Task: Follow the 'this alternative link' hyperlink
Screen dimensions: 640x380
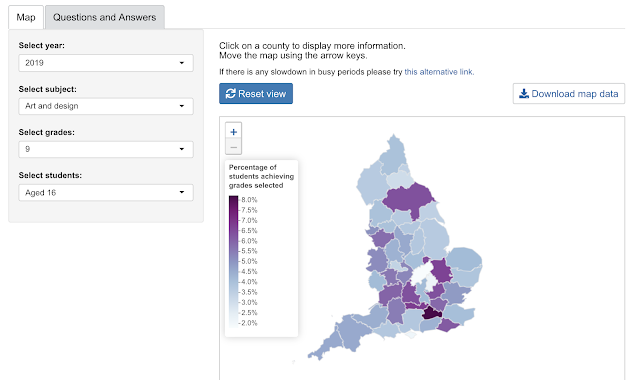Action: (x=439, y=72)
